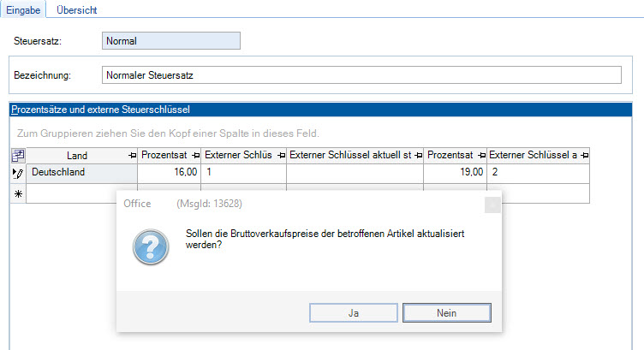Click the blue question mark dialog icon

151,246
